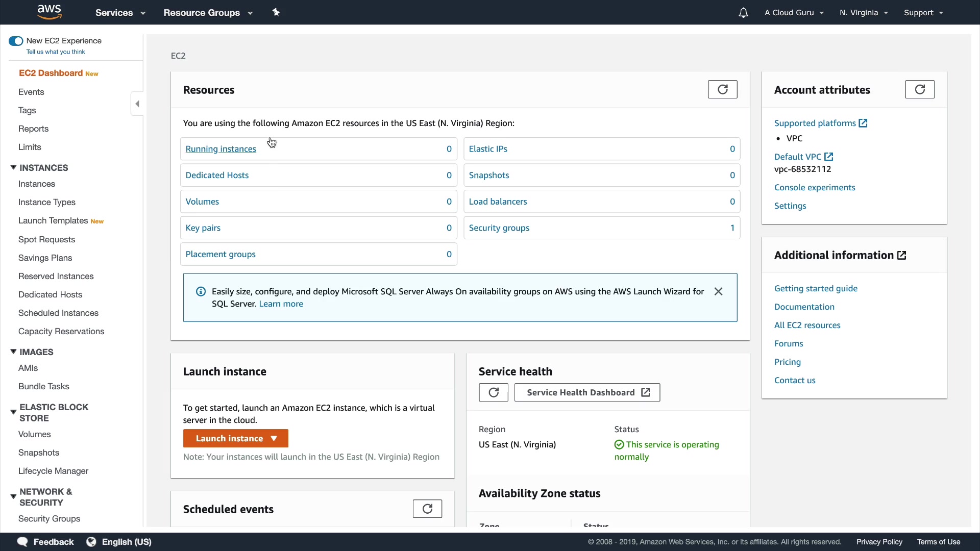Open Resource Groups menu

pos(208,13)
